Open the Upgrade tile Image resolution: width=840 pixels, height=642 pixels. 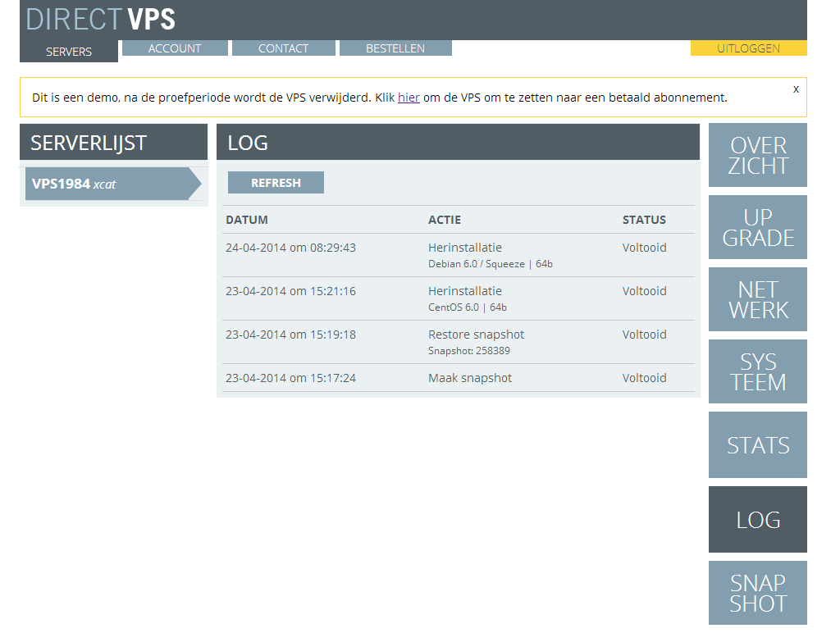757,227
